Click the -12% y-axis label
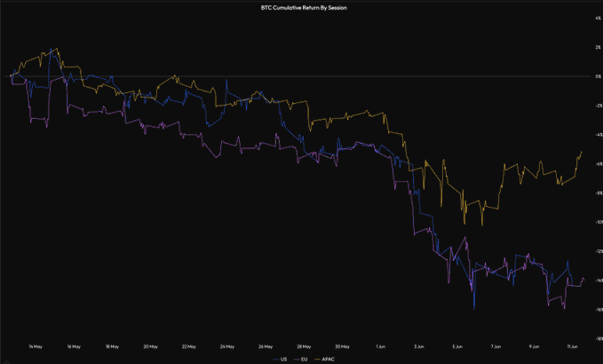 pyautogui.click(x=599, y=251)
